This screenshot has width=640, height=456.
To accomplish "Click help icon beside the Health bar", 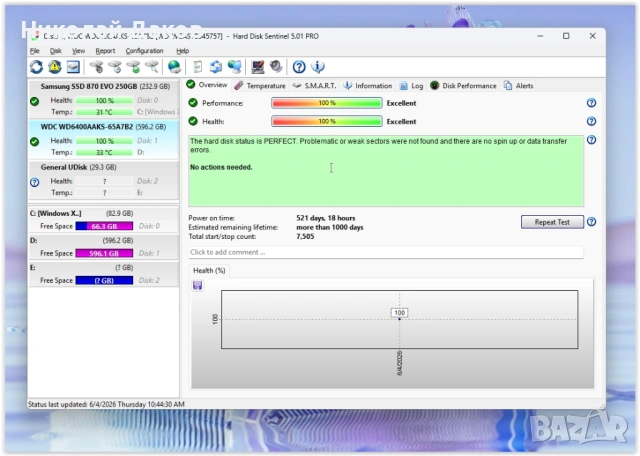I will pos(591,121).
